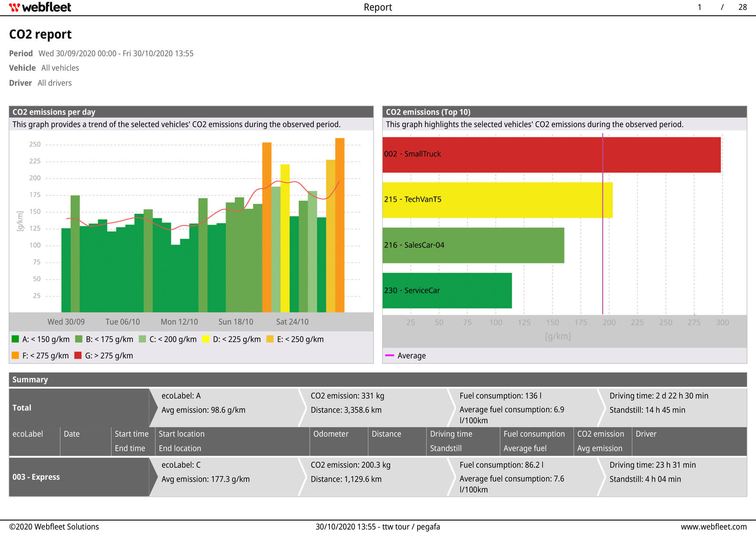Click the E: < 250 g/km legend square
This screenshot has height=534, width=756.
(x=270, y=339)
